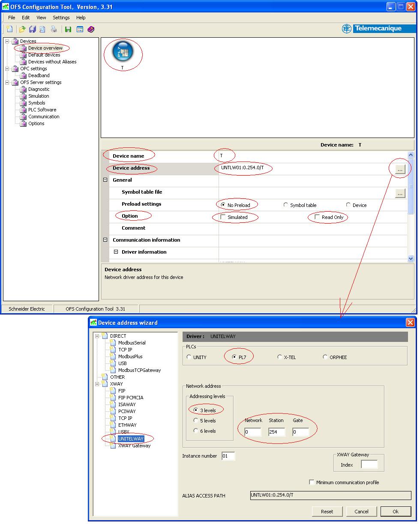This screenshot has width=420, height=524.
Task: Select 3 levels addressing option
Action: pyautogui.click(x=196, y=410)
